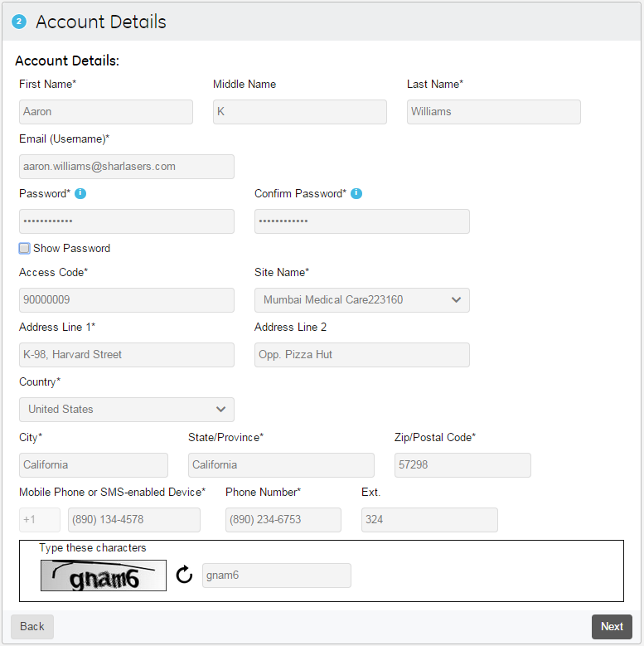This screenshot has width=644, height=646.
Task: Go Back to previous step
Action: pos(32,626)
